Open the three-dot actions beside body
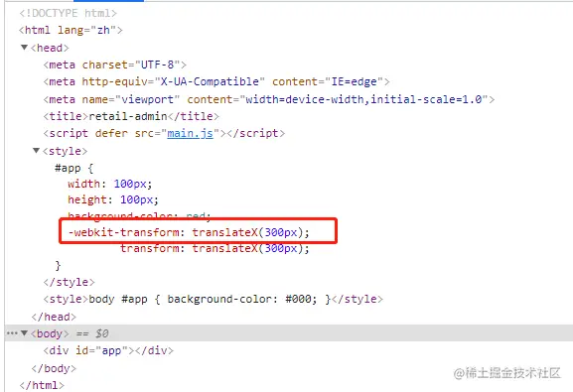 12,333
